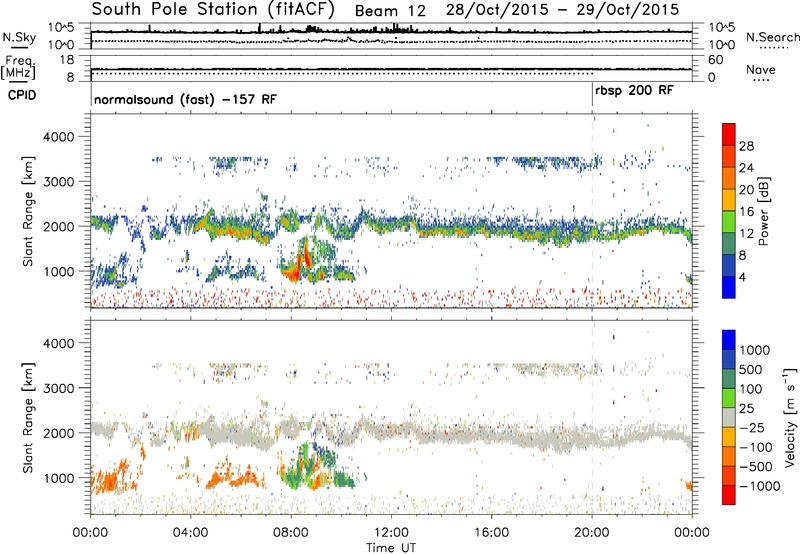Click the '28' tick on the Power scale

click(746, 146)
